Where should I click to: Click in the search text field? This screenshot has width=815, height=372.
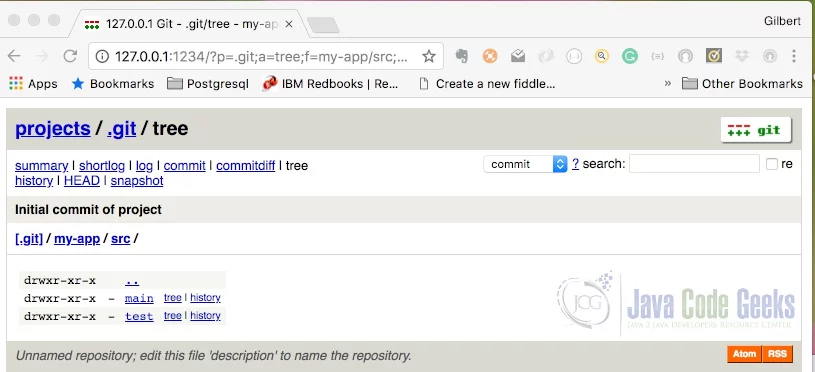pos(694,164)
